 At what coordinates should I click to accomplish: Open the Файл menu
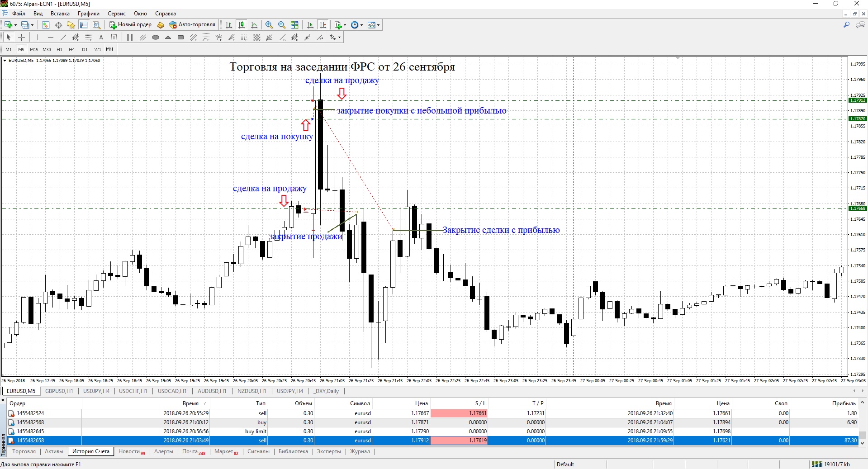[19, 14]
